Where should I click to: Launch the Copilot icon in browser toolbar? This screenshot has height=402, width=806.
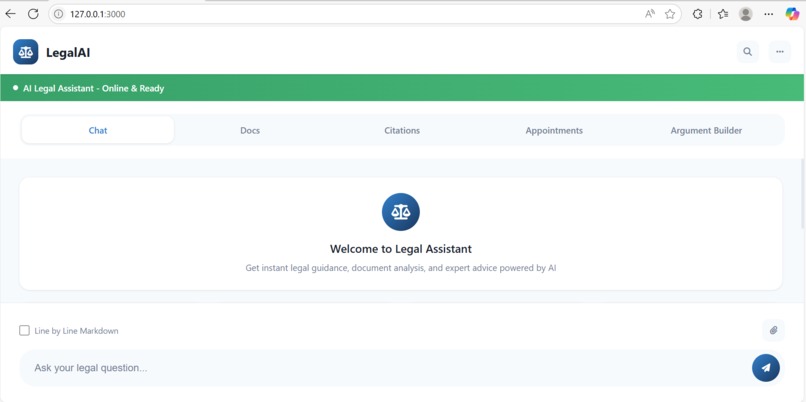click(792, 14)
